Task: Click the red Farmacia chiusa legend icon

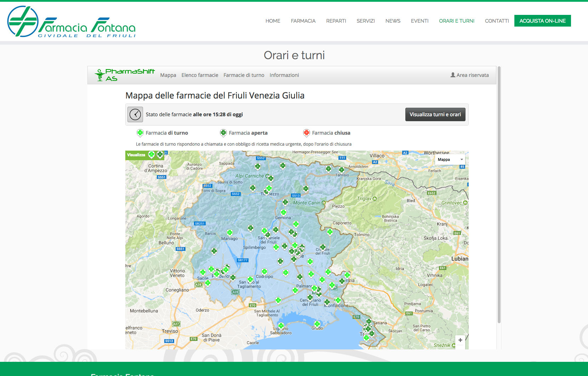Action: [x=307, y=133]
